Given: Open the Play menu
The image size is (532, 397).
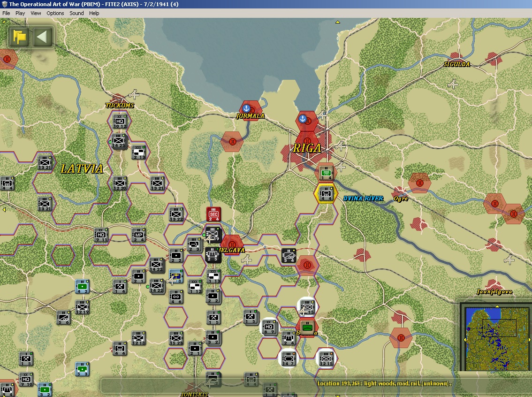Looking at the screenshot, I should [20, 13].
